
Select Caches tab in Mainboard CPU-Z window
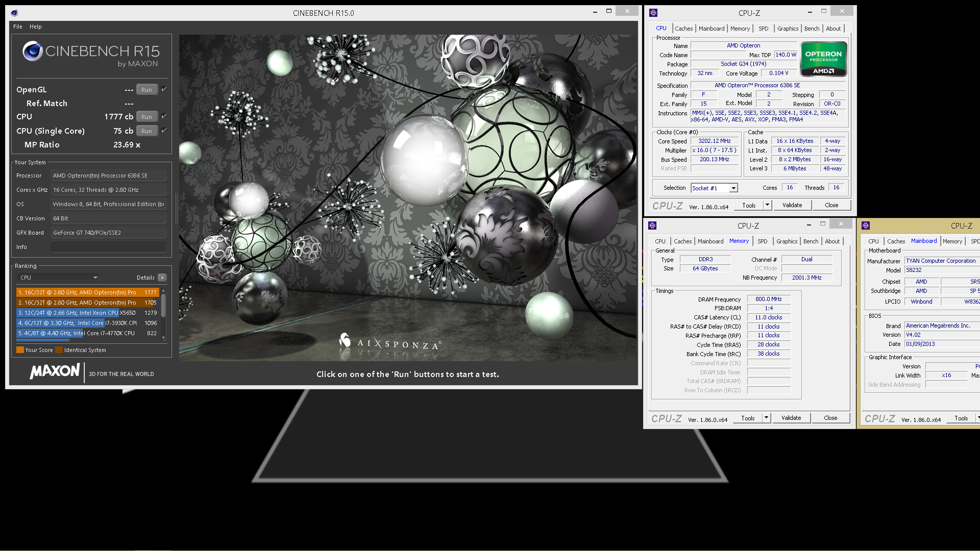896,241
